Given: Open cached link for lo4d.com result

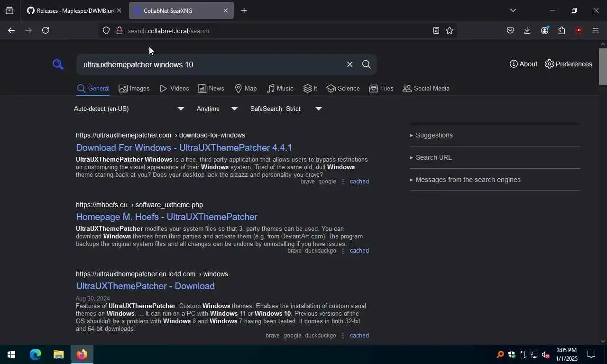Looking at the screenshot, I should click(359, 336).
